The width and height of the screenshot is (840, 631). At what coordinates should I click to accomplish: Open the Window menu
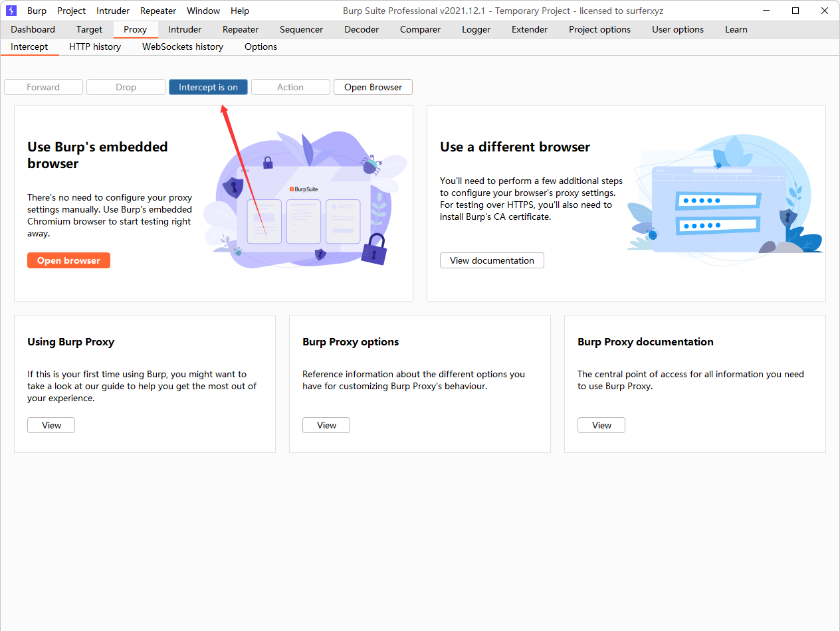(x=203, y=11)
